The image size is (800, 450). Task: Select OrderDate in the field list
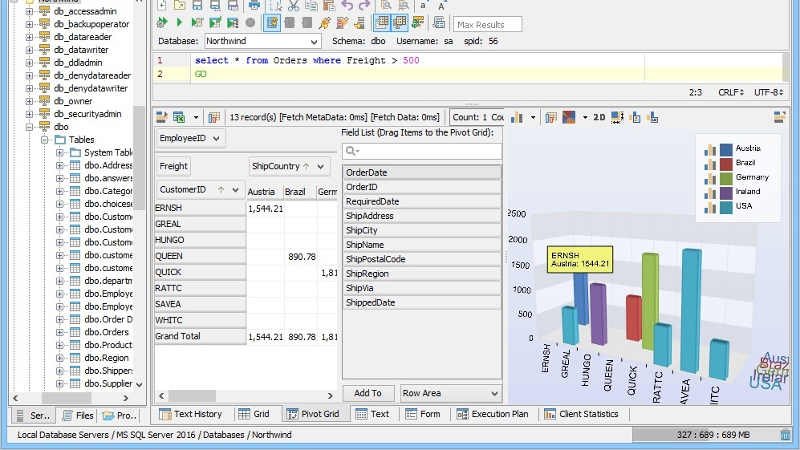pyautogui.click(x=421, y=172)
